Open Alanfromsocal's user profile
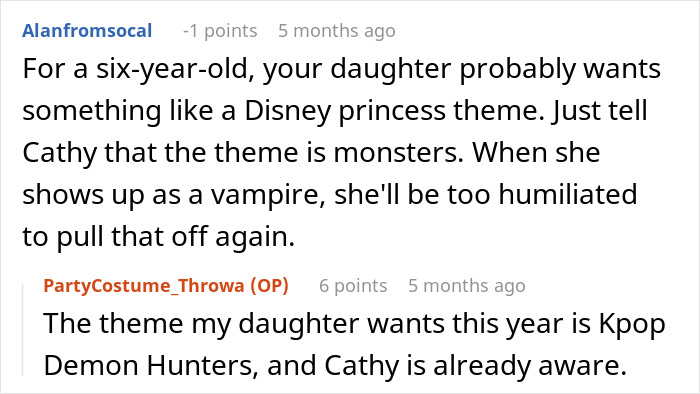 87,31
